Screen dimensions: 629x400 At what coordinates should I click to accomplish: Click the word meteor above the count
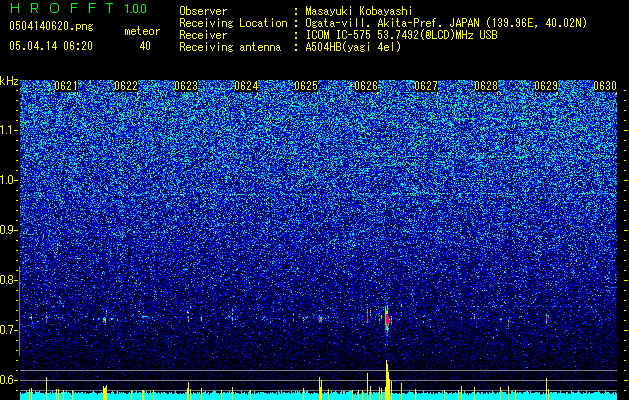click(x=142, y=31)
